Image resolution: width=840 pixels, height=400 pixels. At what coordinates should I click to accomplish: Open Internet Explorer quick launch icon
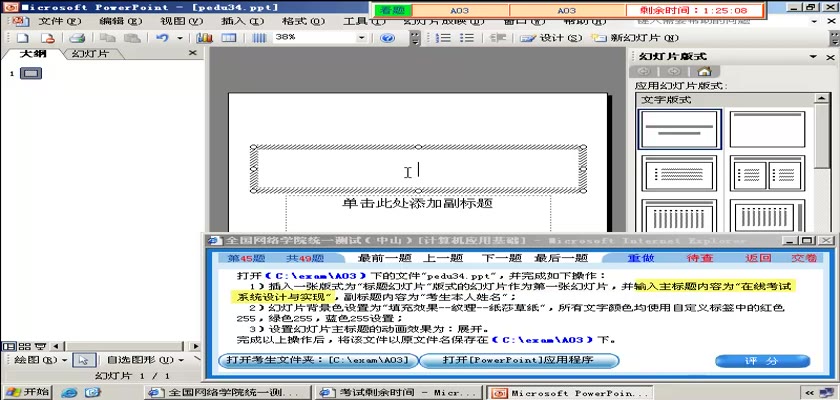pyautogui.click(x=69, y=393)
